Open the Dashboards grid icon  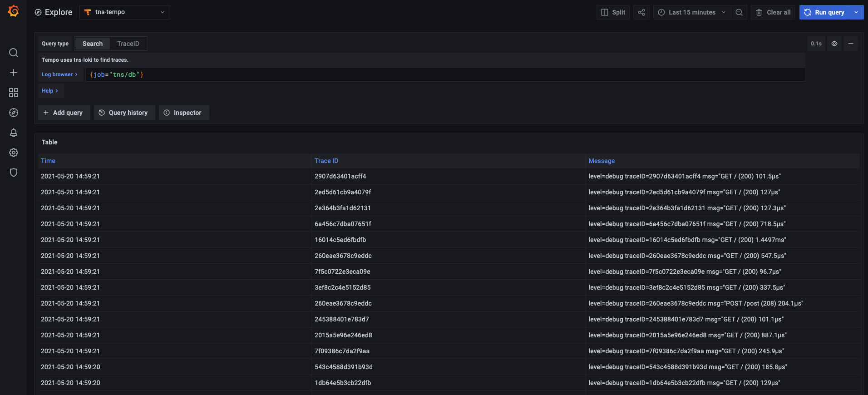(14, 93)
